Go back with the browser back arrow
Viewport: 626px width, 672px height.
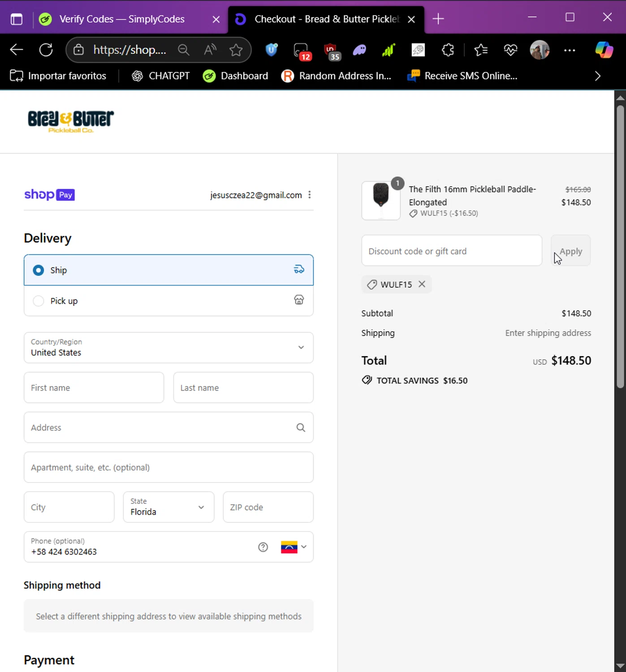click(x=17, y=50)
